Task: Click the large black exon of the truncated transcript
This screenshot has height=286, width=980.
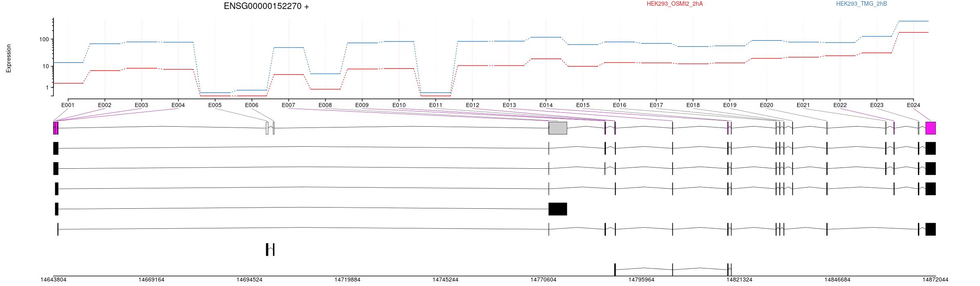Action: coord(558,209)
